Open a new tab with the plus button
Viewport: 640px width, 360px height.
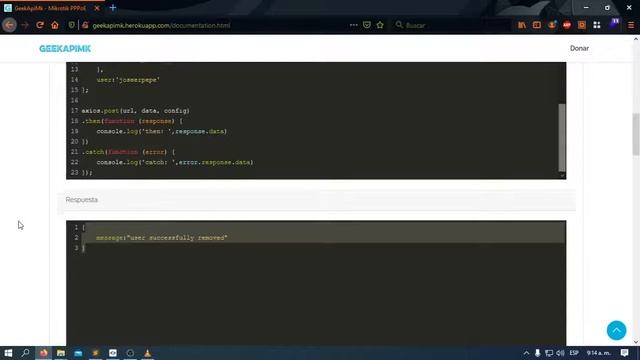click(x=113, y=8)
